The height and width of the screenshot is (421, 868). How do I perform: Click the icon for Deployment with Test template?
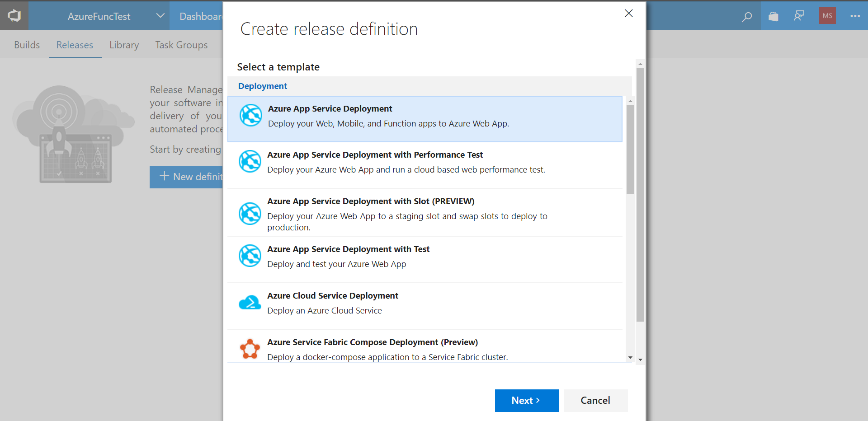pos(250,256)
